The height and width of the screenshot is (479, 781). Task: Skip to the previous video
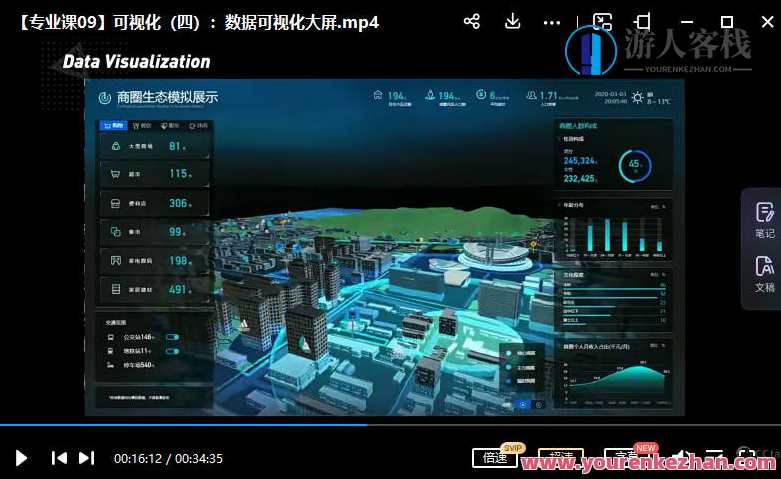point(59,458)
